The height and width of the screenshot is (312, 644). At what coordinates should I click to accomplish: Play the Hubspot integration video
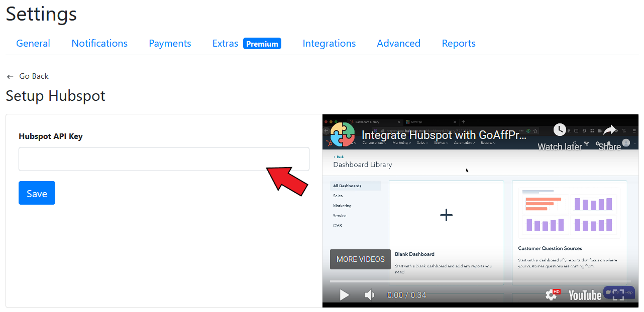[x=344, y=295]
